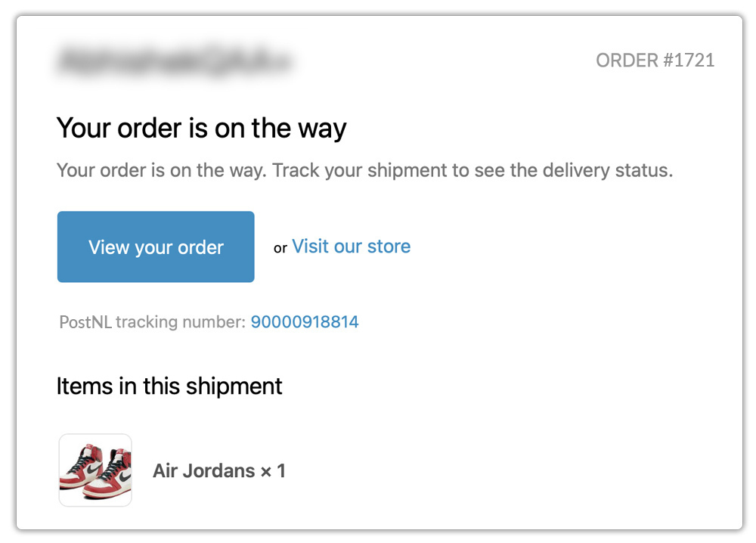Image resolution: width=756 pixels, height=543 pixels.
Task: Click the Air Jordans item name
Action: pos(200,470)
